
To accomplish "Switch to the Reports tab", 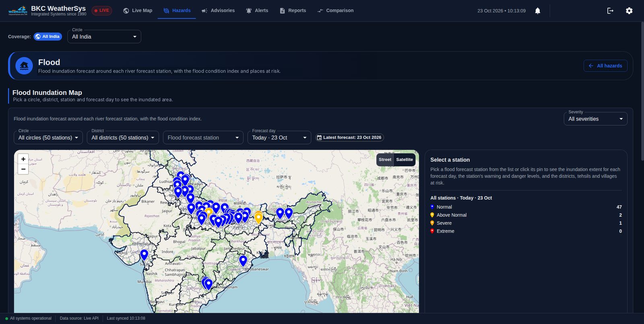I will pyautogui.click(x=293, y=10).
